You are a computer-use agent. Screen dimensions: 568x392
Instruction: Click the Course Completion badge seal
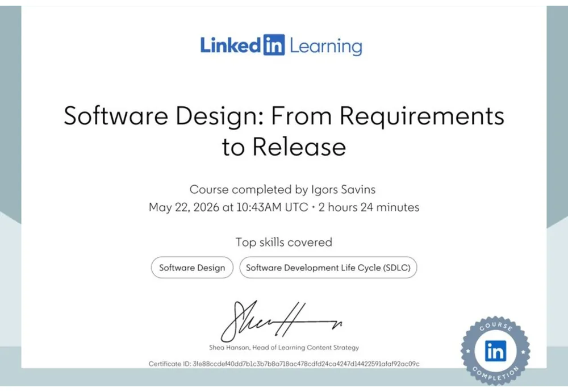(495, 351)
